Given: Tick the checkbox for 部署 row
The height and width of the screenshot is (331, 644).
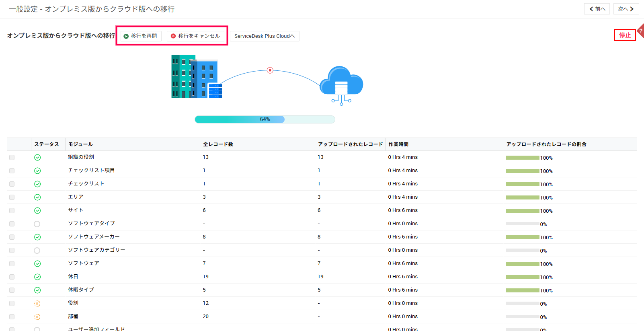Looking at the screenshot, I should pos(12,317).
